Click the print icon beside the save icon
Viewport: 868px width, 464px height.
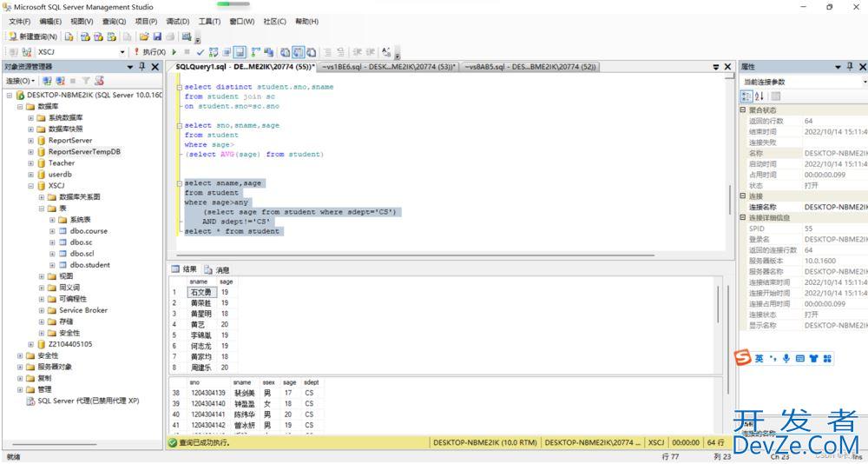[170, 36]
